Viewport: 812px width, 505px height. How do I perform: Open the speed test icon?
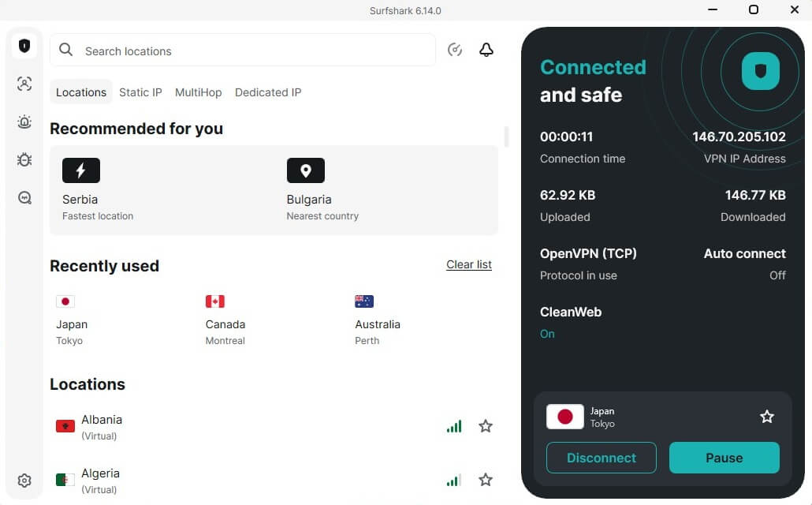[x=455, y=50]
